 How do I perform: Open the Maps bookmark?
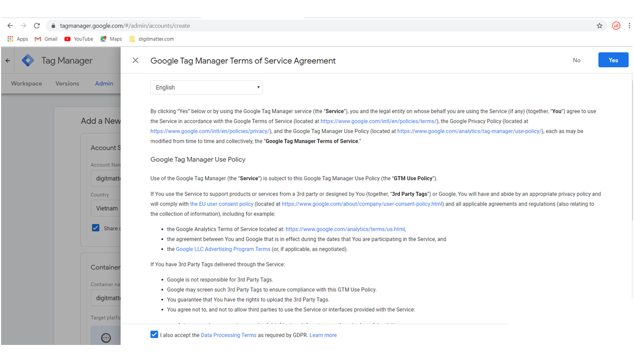(x=111, y=39)
